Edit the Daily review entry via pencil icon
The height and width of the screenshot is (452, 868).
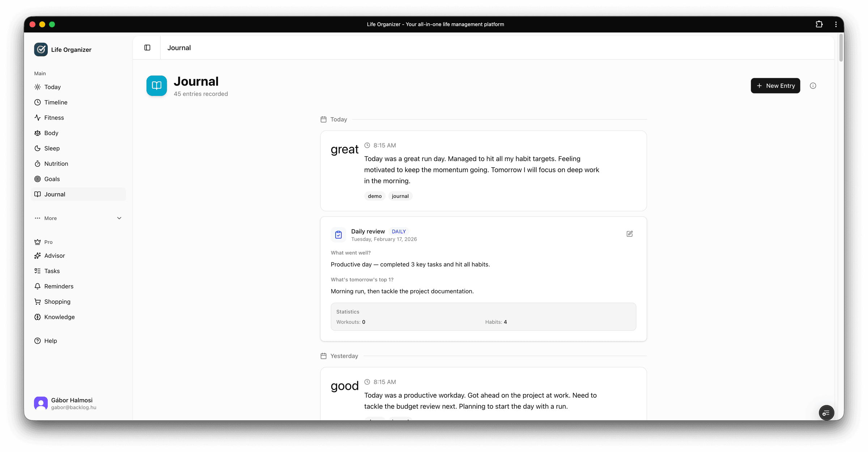click(x=629, y=234)
